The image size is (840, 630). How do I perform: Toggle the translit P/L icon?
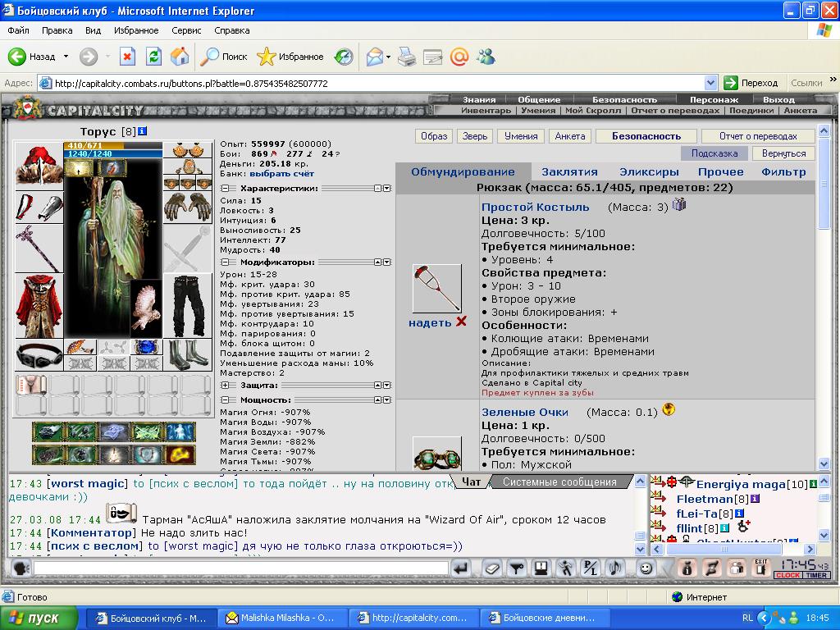[590, 568]
